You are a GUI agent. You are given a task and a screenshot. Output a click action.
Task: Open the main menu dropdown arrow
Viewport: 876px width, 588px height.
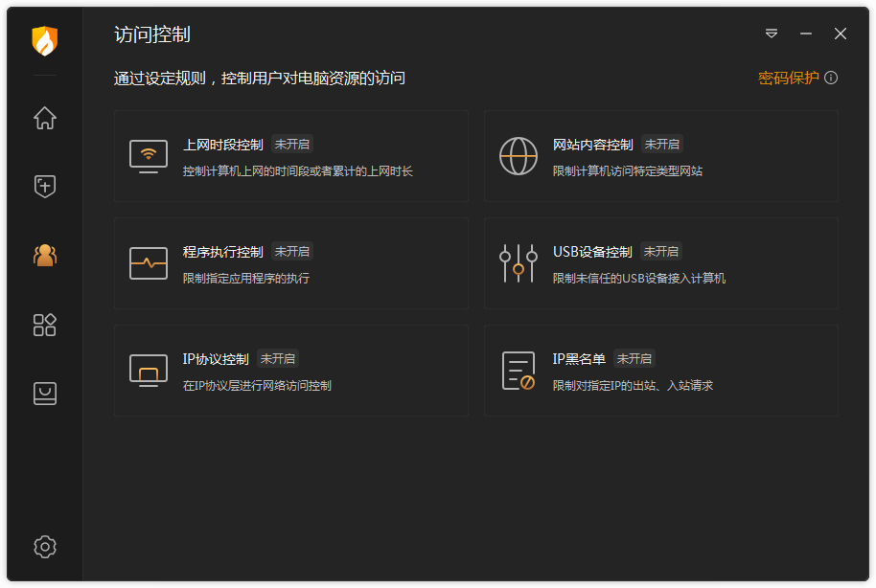pos(771,34)
